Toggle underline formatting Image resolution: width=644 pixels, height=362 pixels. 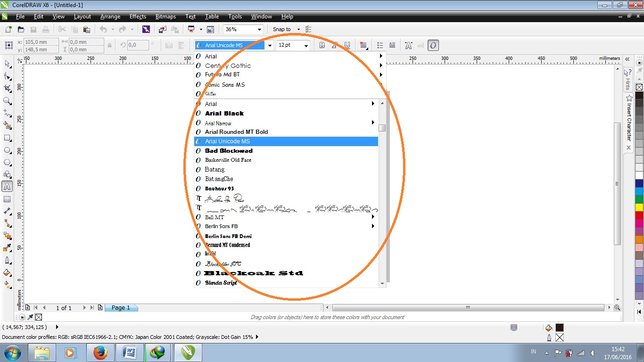tap(347, 45)
